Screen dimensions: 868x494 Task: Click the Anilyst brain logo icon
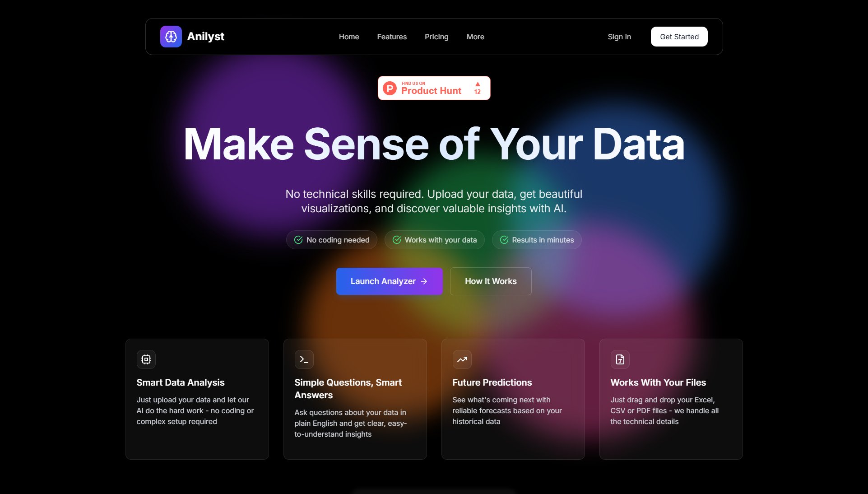171,37
